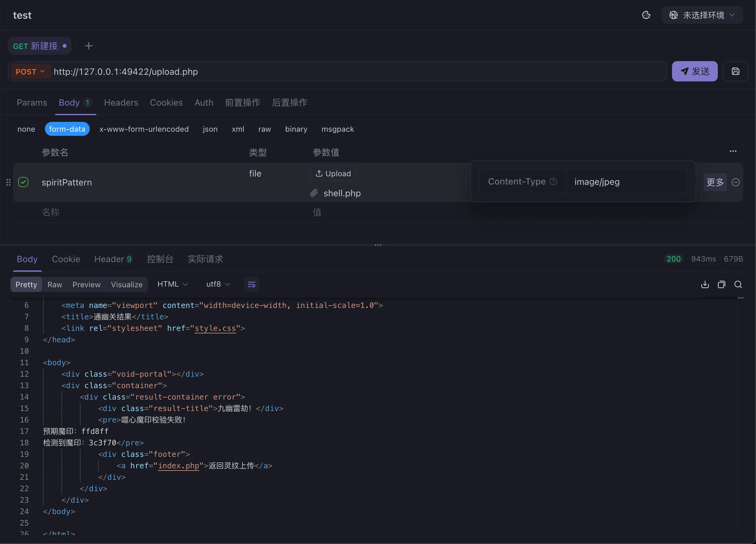Open the theme switch icon

pos(646,15)
